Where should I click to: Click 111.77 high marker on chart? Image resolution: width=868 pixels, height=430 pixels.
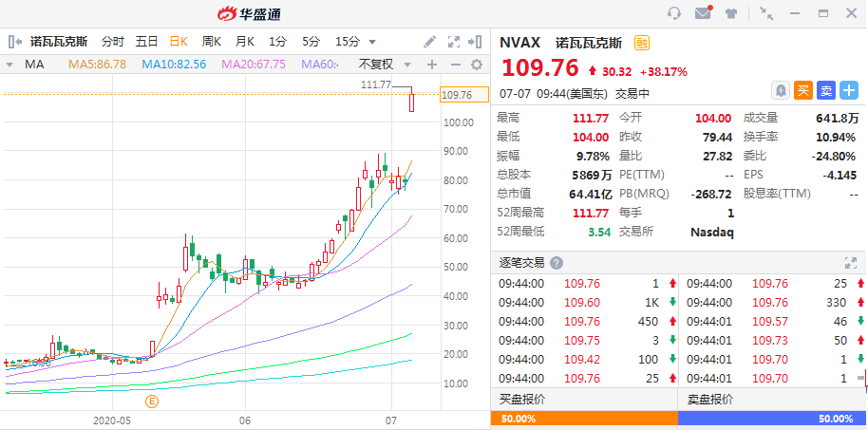[x=376, y=84]
